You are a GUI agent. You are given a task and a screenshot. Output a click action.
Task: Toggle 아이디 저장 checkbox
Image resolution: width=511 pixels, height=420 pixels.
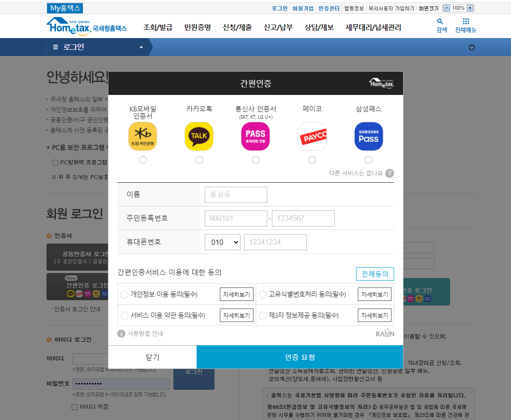[x=75, y=407]
